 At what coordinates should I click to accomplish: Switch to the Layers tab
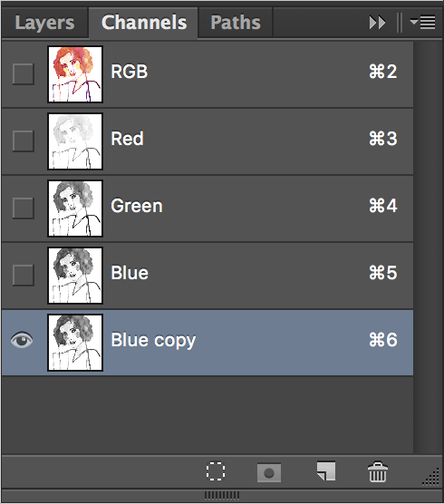point(44,23)
